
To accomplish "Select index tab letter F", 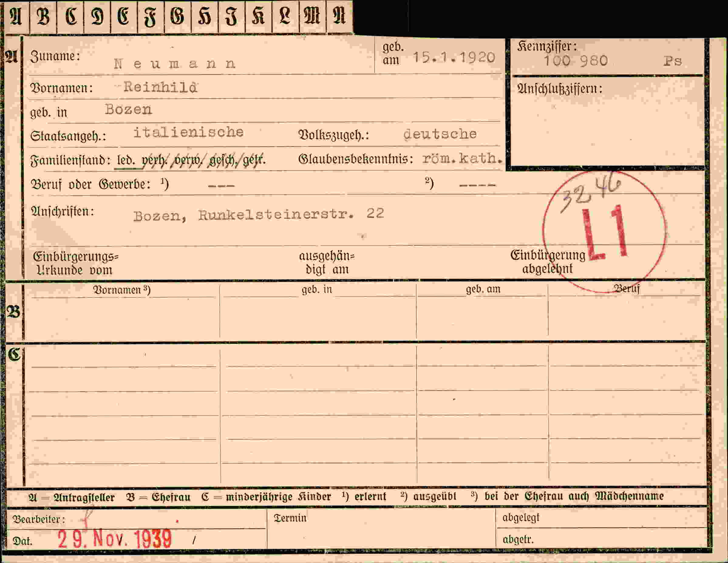I will tap(151, 17).
